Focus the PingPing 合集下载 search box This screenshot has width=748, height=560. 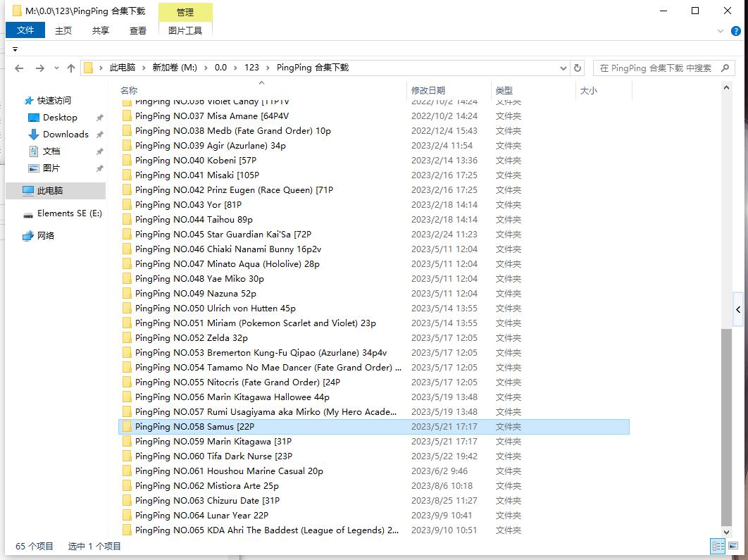pos(663,68)
